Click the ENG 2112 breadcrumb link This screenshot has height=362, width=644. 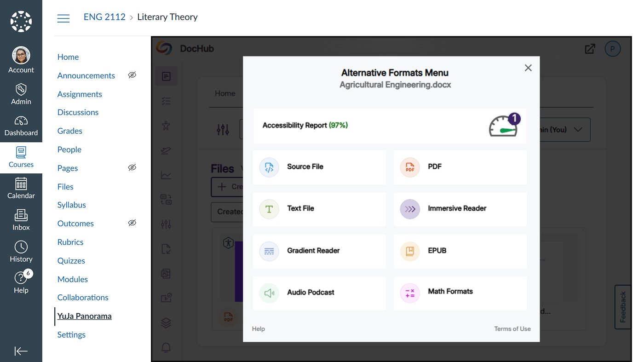[104, 17]
